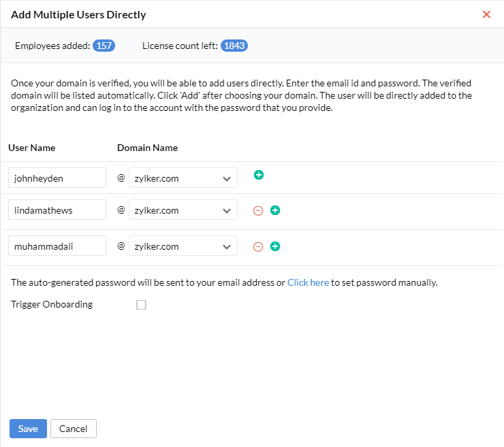Click the green plus icon in lindamathews row
Image resolution: width=504 pixels, height=447 pixels.
tap(275, 210)
